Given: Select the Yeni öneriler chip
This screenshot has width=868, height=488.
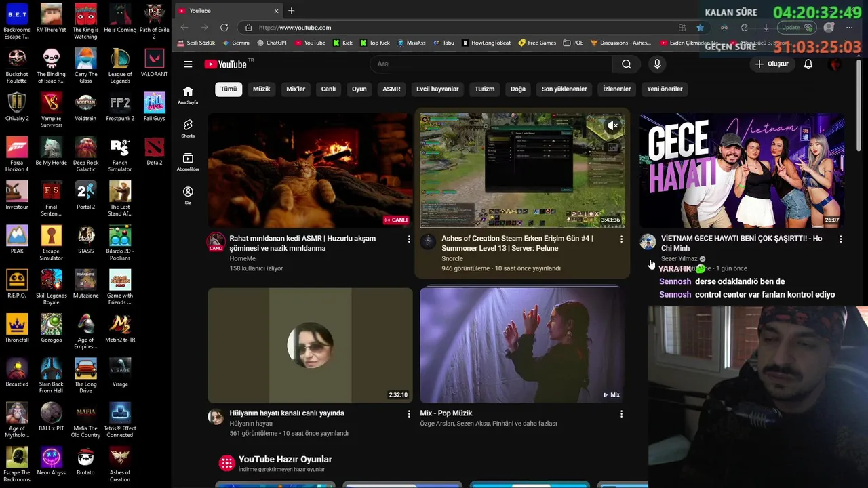Looking at the screenshot, I should (x=665, y=89).
